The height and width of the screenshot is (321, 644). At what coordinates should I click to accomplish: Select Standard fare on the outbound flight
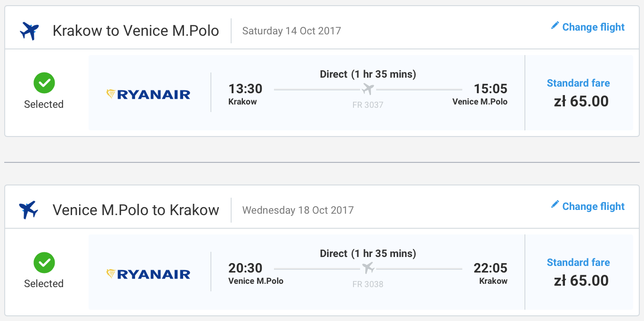click(x=578, y=83)
